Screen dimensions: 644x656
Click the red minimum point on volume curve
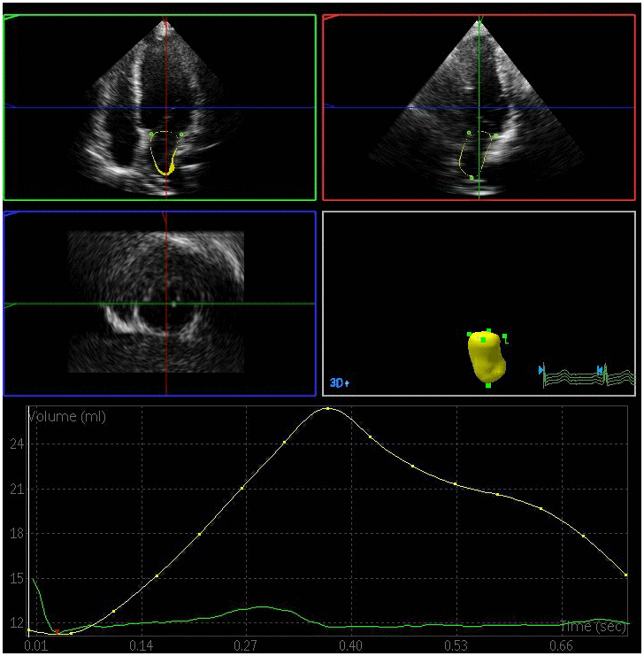57,632
